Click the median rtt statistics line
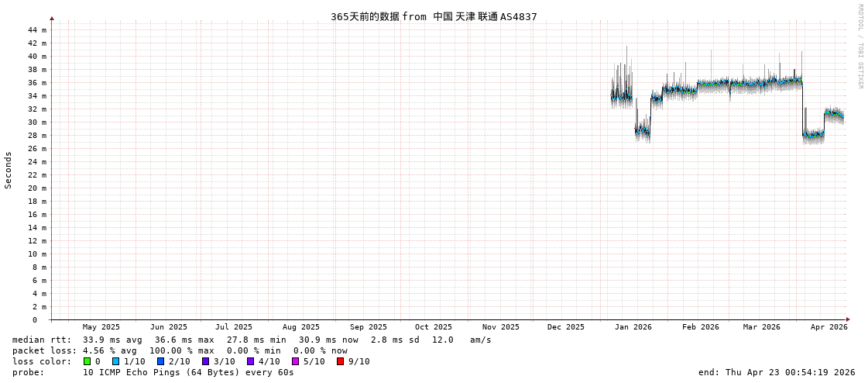868x383 pixels. coord(252,340)
